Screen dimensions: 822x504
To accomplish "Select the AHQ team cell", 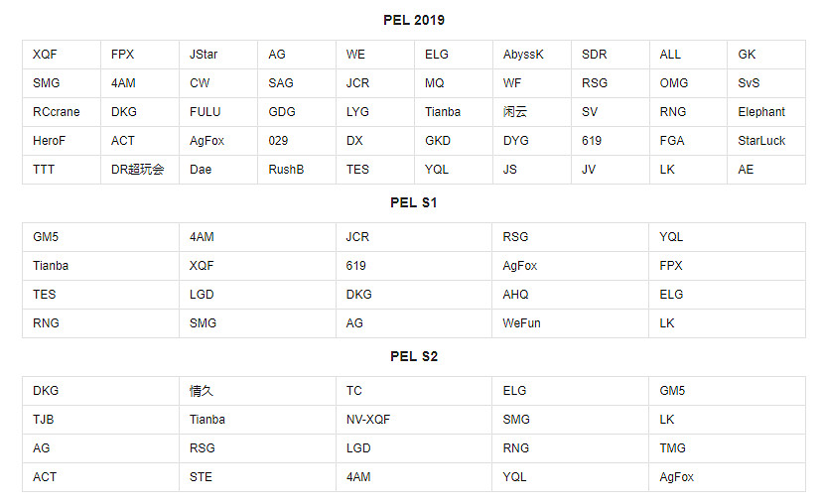I will 515,295.
